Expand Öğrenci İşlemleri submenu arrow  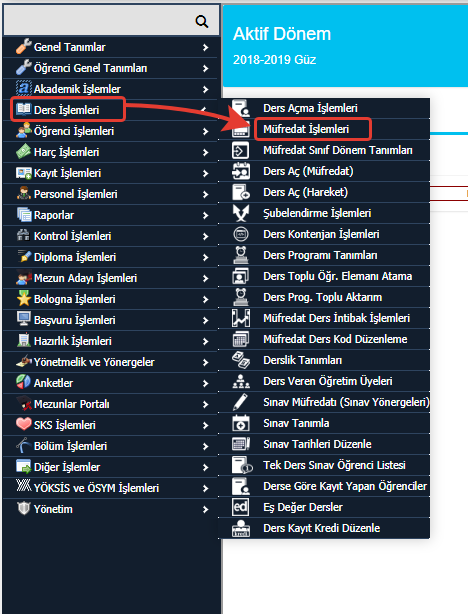pyautogui.click(x=206, y=131)
